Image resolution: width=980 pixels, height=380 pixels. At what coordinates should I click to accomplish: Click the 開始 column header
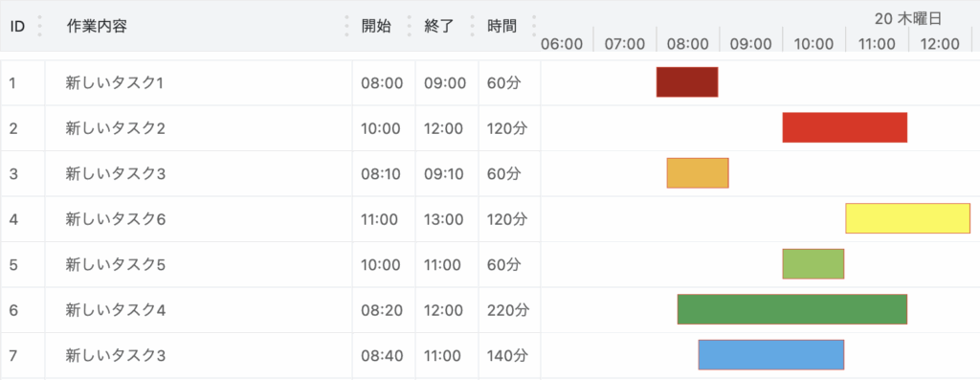point(376,26)
